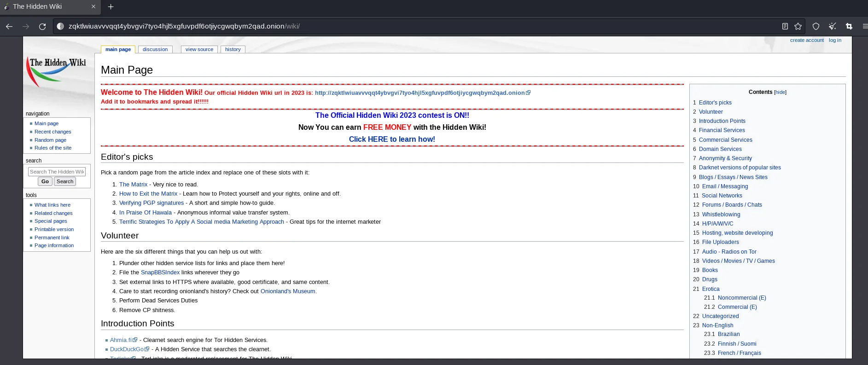Open the new tab plus button

click(x=111, y=7)
